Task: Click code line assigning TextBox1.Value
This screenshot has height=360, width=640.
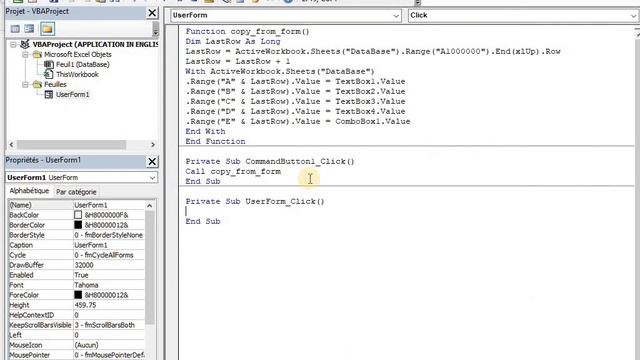Action: tap(295, 81)
